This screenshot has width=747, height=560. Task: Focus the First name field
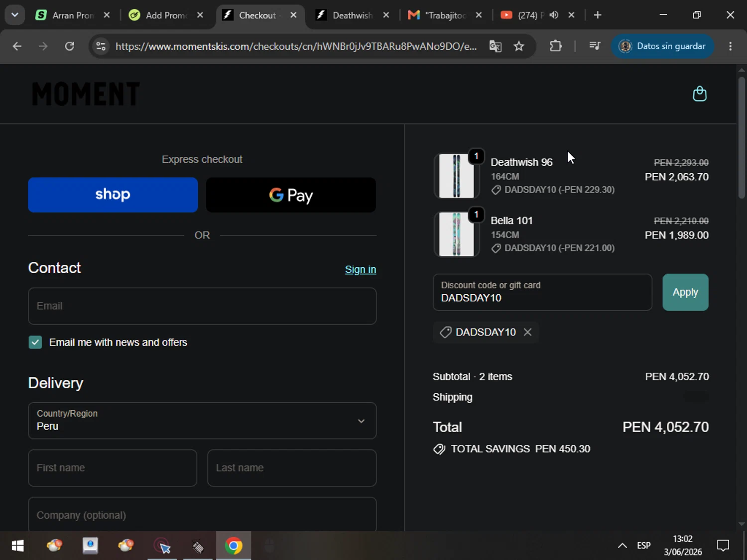113,468
